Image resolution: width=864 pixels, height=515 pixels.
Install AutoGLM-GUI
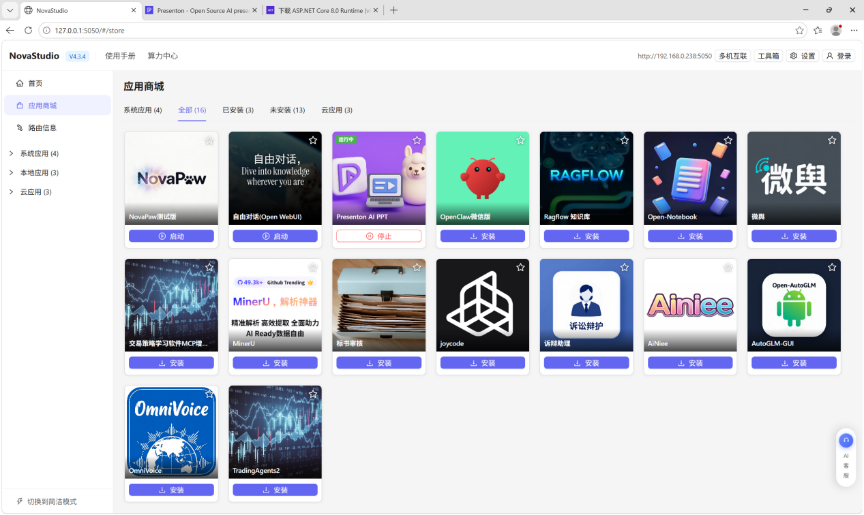point(794,363)
